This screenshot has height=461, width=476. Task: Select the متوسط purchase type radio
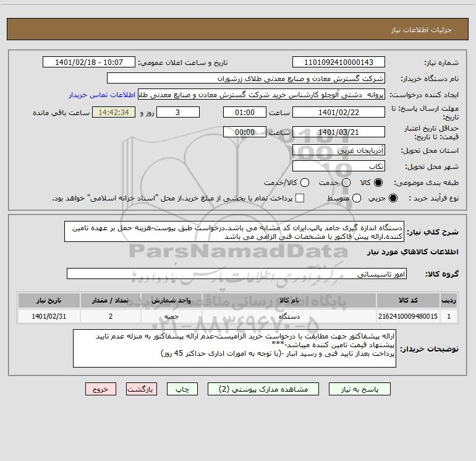357,198
